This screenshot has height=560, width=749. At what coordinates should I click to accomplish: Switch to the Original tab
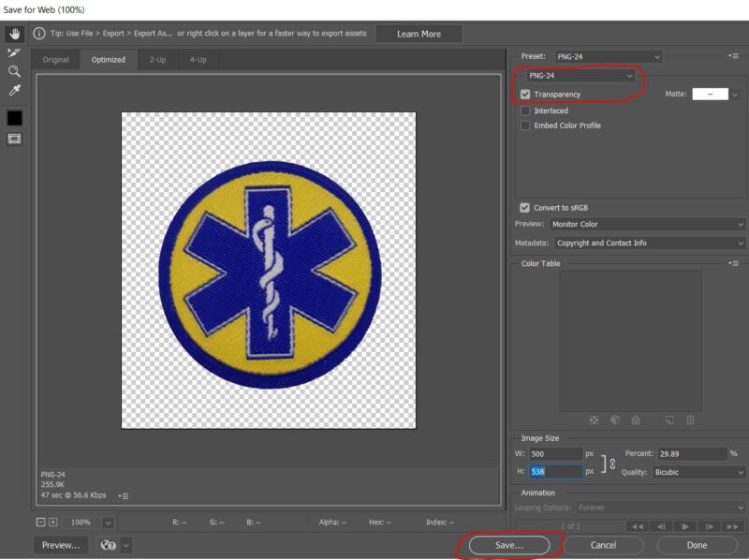(x=56, y=59)
